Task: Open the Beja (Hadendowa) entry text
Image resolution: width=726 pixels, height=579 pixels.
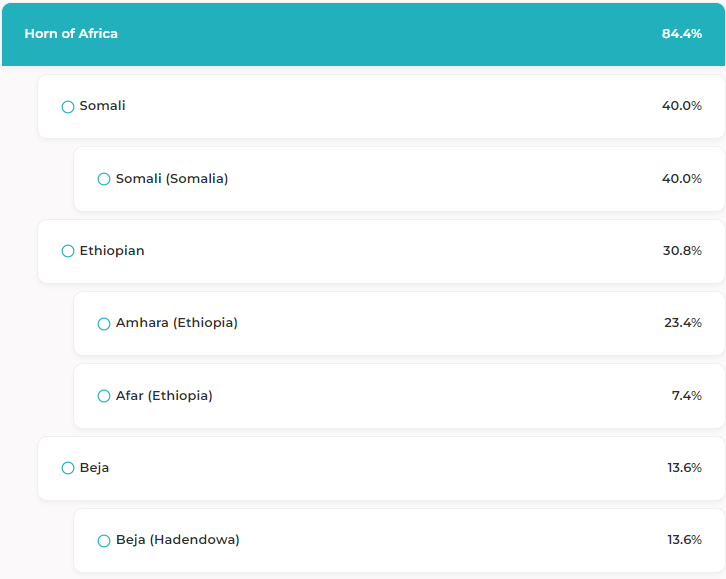Action: click(178, 540)
